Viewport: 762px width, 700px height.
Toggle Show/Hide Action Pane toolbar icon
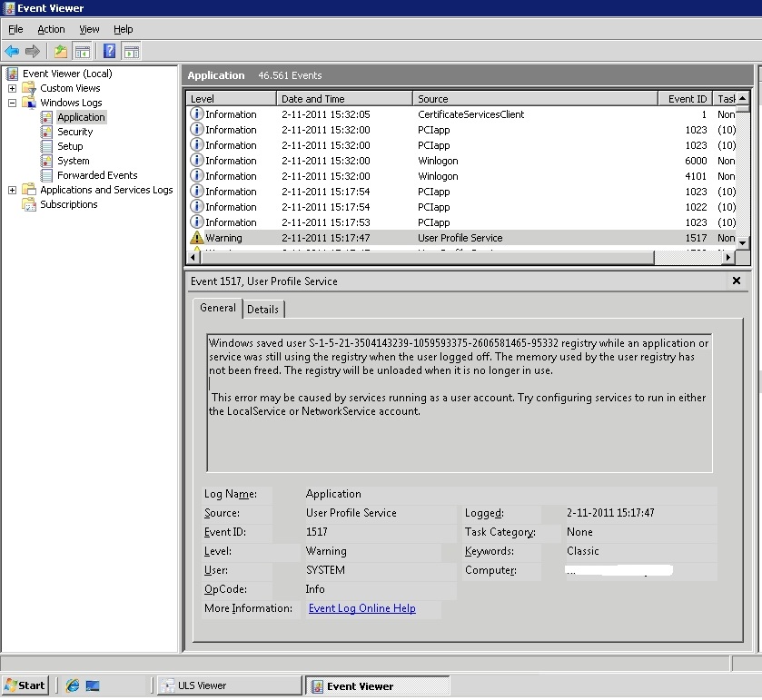131,51
